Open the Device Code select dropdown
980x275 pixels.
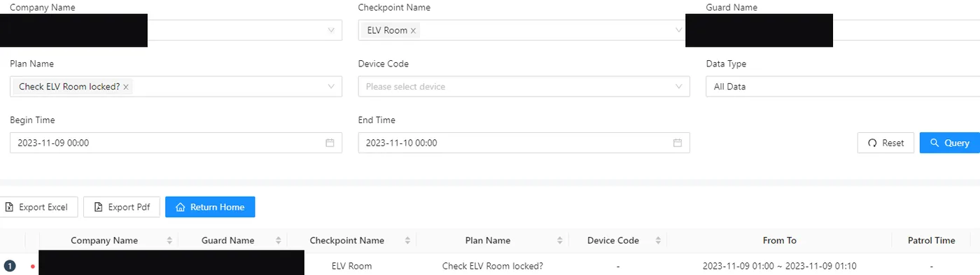524,87
